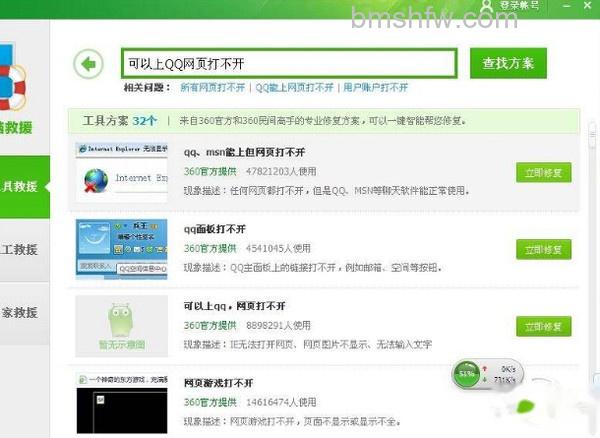Image resolution: width=600 pixels, height=438 pixels.
Task: Open the black web-game thumbnail for 网页游戏打不开
Action: point(122,404)
